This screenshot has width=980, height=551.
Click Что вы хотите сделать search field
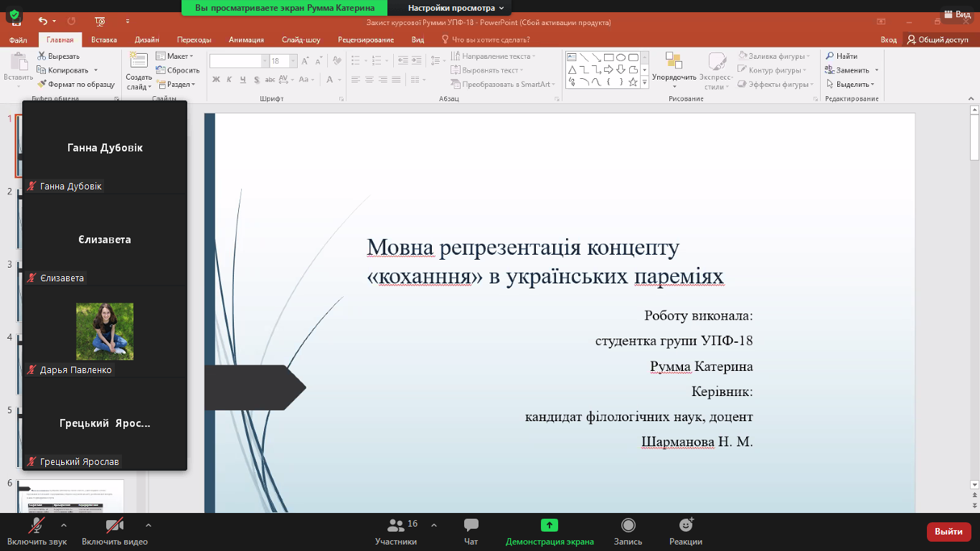click(x=486, y=39)
